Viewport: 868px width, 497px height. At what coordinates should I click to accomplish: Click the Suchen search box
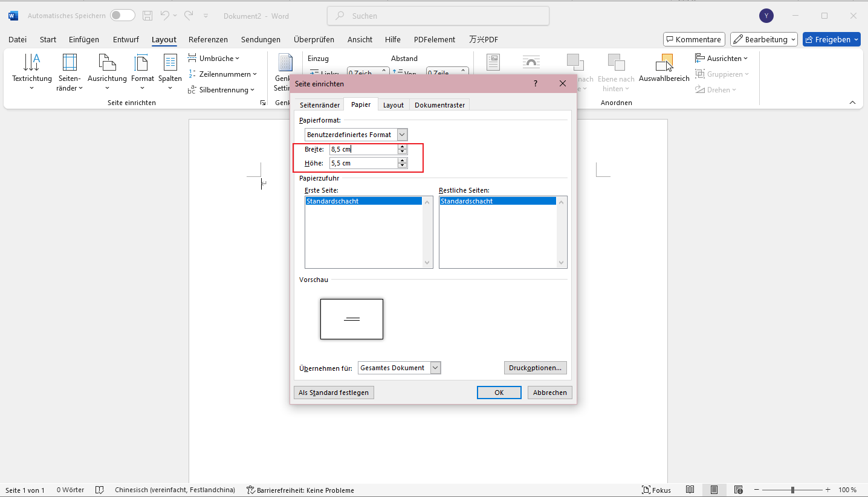click(438, 16)
